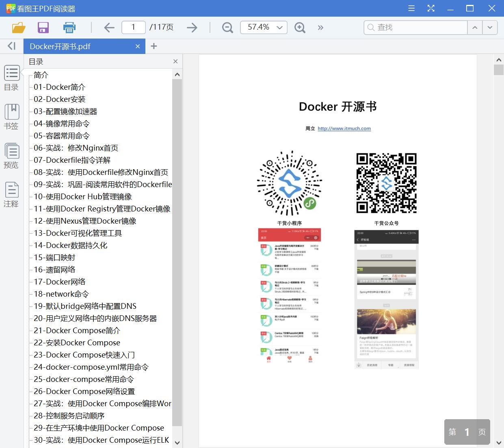Select outline entry 08-实战：使用Dockerfile修改Nginx首页
The width and height of the screenshot is (504, 448).
pos(101,172)
